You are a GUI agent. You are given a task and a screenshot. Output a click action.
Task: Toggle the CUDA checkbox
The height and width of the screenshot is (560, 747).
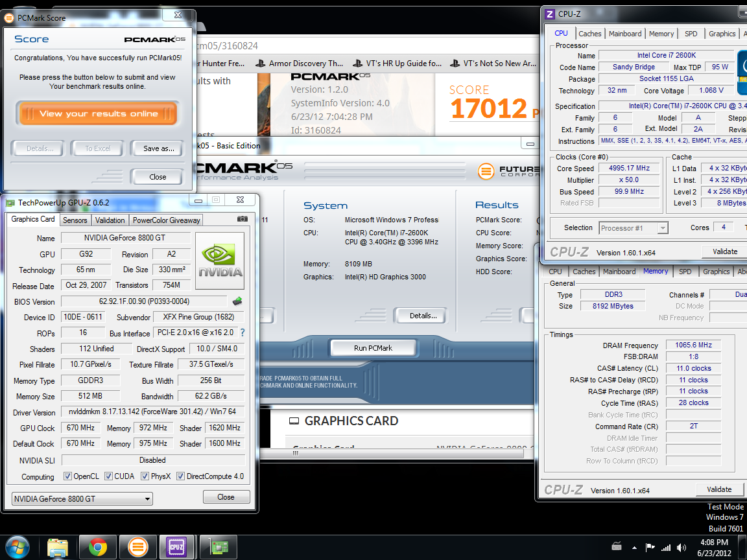click(109, 476)
